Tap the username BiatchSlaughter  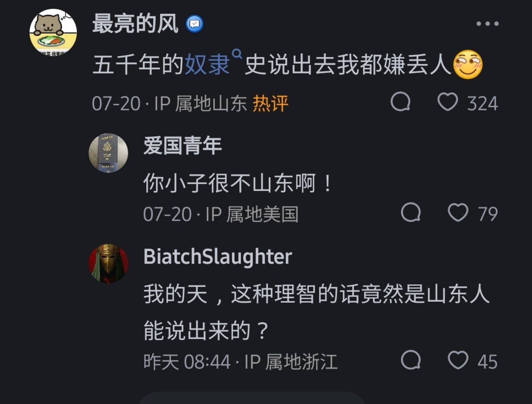(x=218, y=257)
